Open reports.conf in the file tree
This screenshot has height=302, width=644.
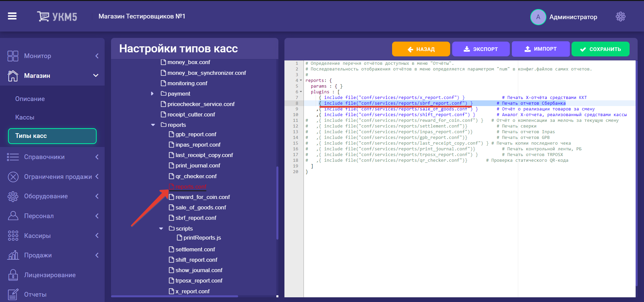click(x=191, y=187)
